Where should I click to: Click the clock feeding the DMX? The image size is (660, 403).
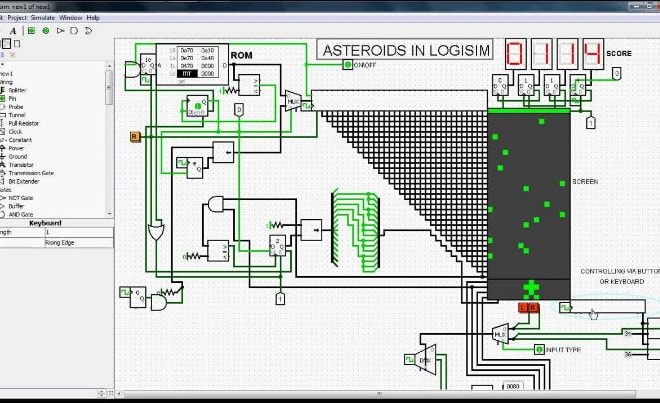[x=410, y=360]
